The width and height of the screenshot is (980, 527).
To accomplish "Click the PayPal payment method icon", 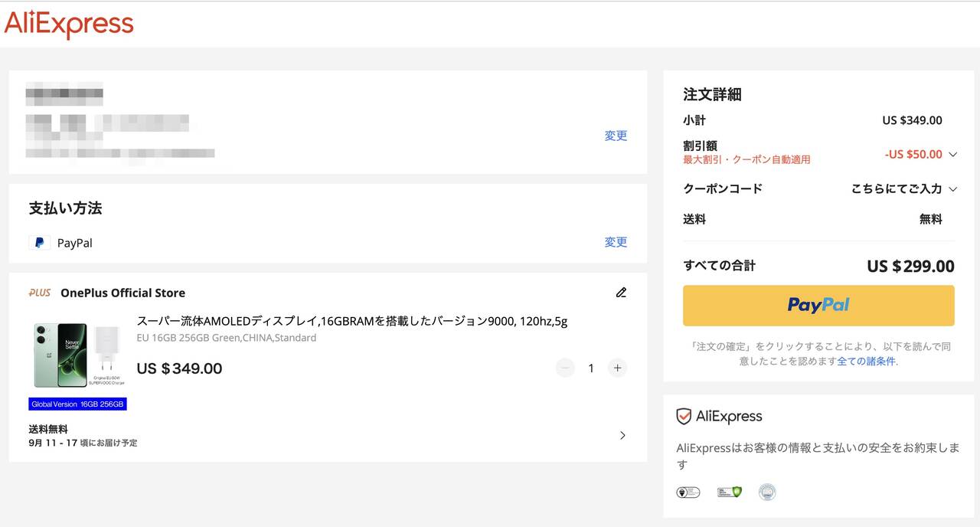I will (39, 243).
